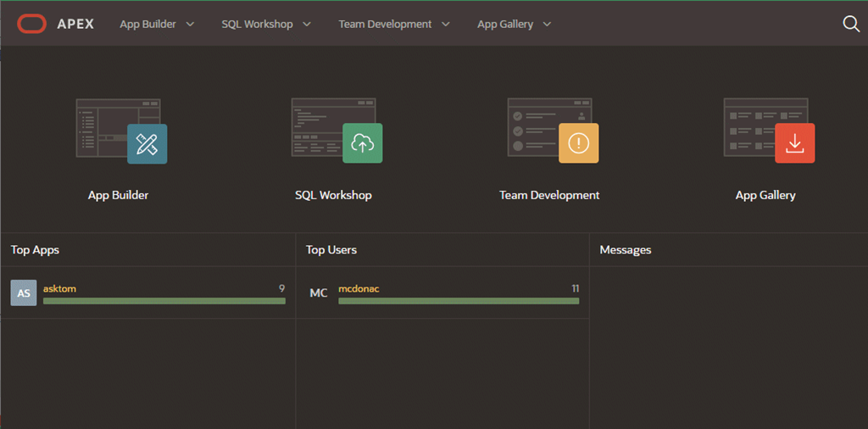868x429 pixels.
Task: Select SQL Workshop in the top navigation bar
Action: pyautogui.click(x=257, y=25)
